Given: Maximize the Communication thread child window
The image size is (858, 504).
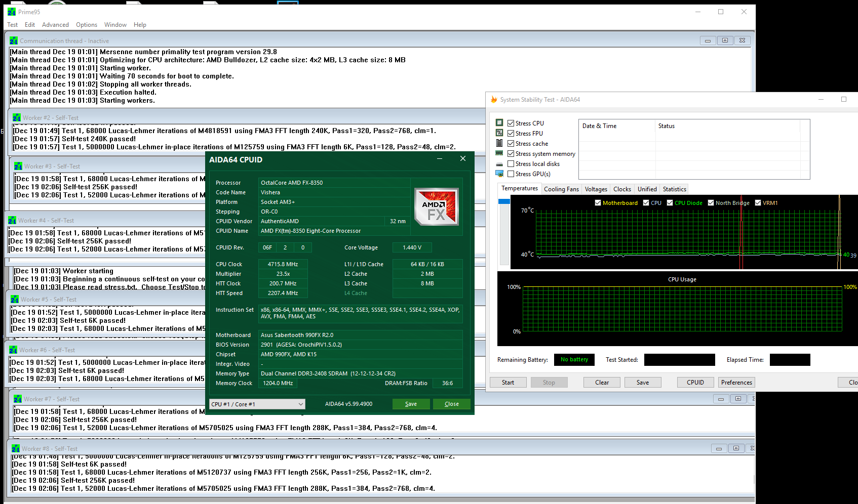Looking at the screenshot, I should (x=725, y=40).
